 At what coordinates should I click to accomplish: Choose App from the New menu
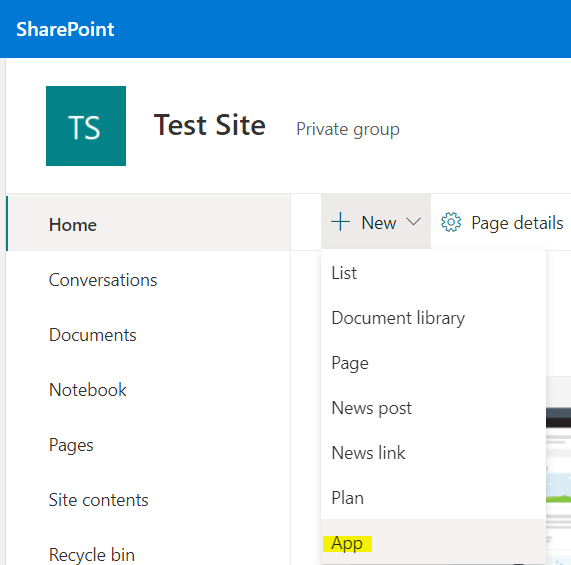pyautogui.click(x=433, y=542)
